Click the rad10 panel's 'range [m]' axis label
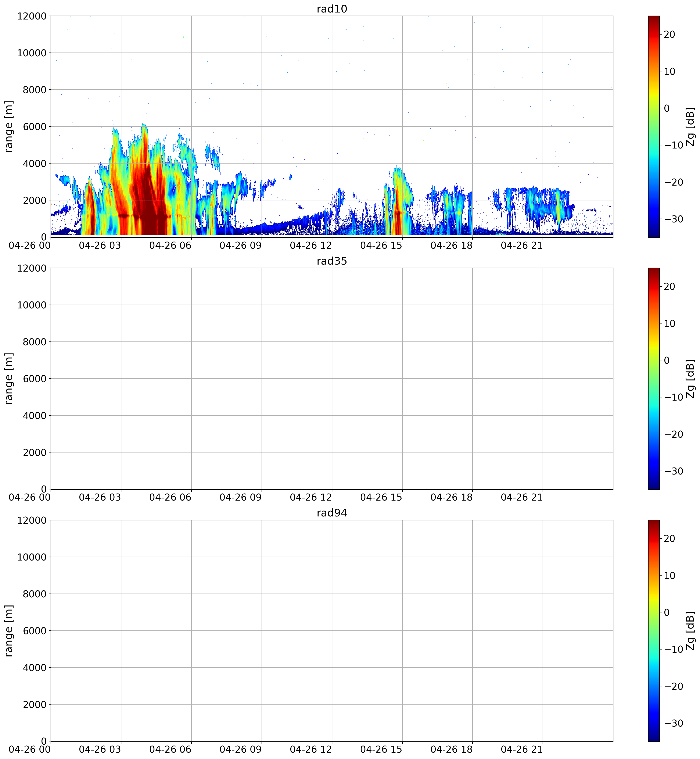This screenshot has width=700, height=759. tap(9, 126)
